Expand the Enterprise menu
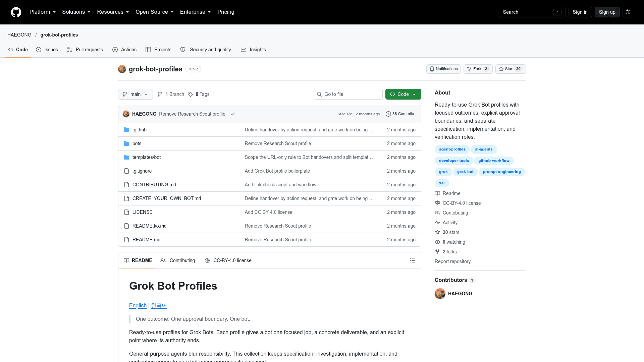Image resolution: width=644 pixels, height=362 pixels. 196,12
